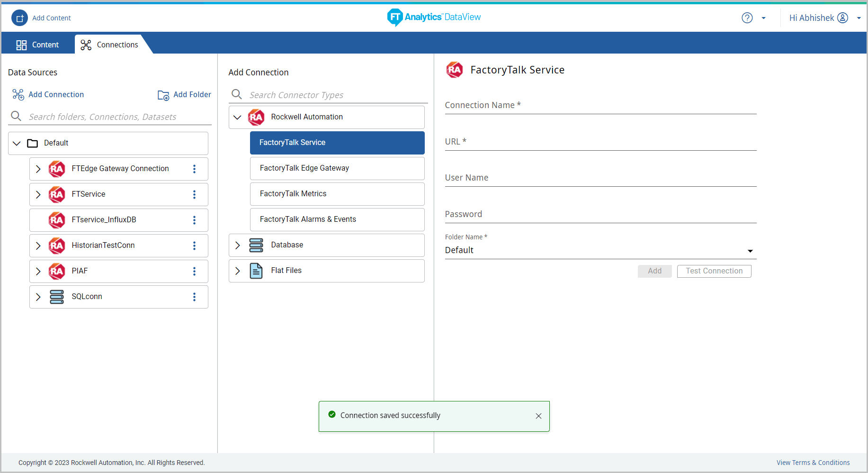Click the FTservice_InfluxDB RA logo icon

click(57, 220)
